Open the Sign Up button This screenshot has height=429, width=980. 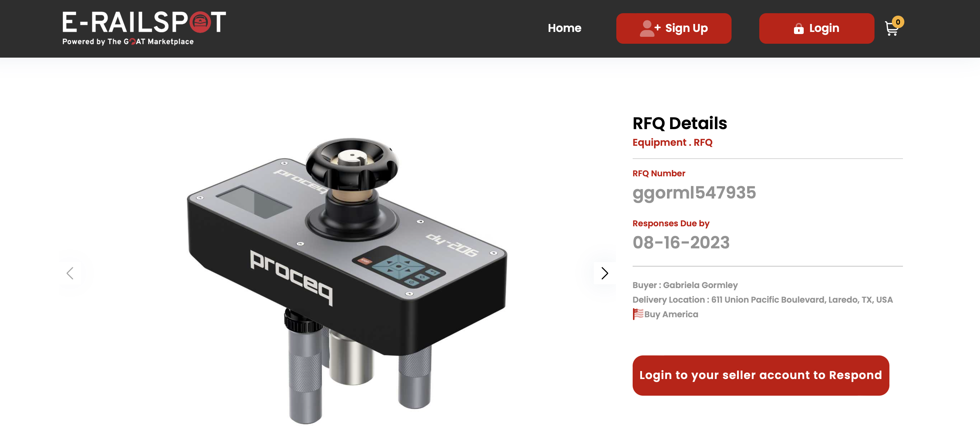(x=673, y=28)
